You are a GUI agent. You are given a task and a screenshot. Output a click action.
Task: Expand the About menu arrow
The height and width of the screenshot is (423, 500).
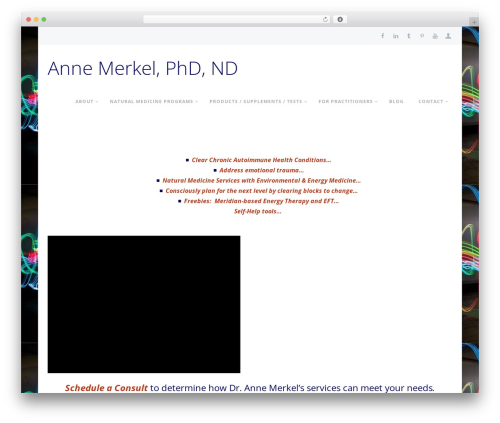click(97, 102)
